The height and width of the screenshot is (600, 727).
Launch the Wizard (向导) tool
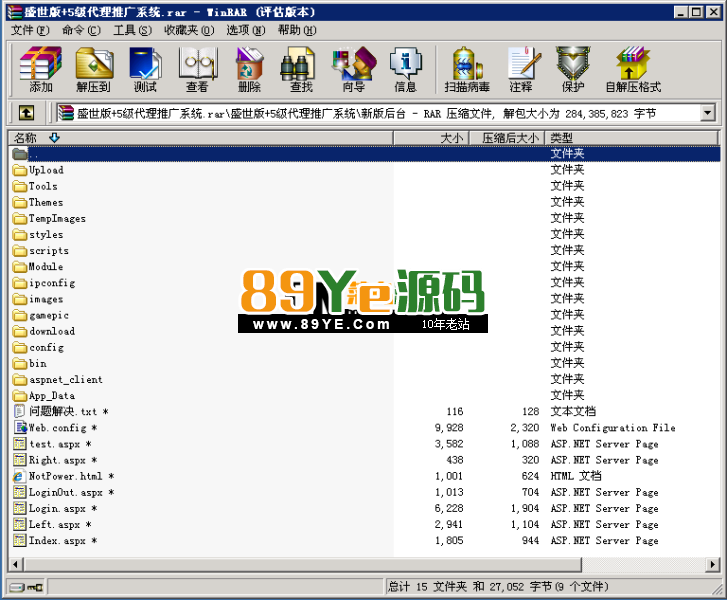point(354,69)
